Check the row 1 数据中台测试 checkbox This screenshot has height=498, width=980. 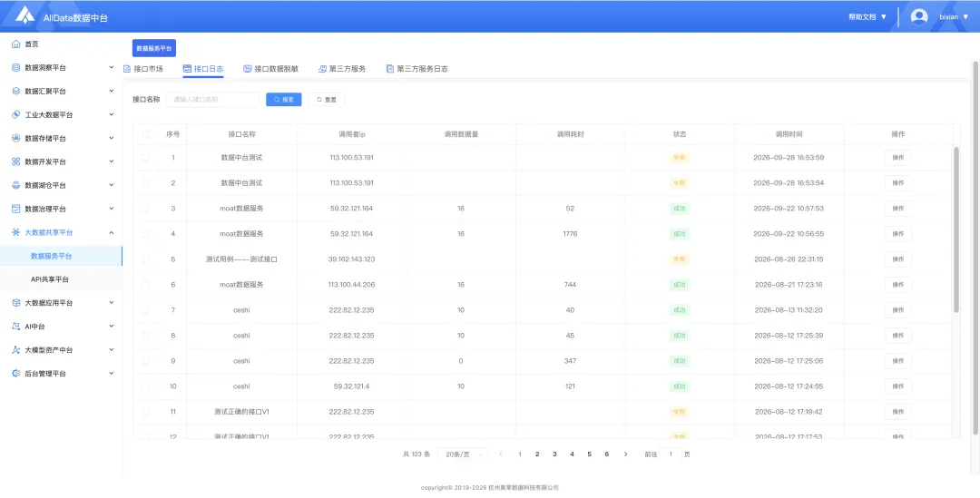145,158
